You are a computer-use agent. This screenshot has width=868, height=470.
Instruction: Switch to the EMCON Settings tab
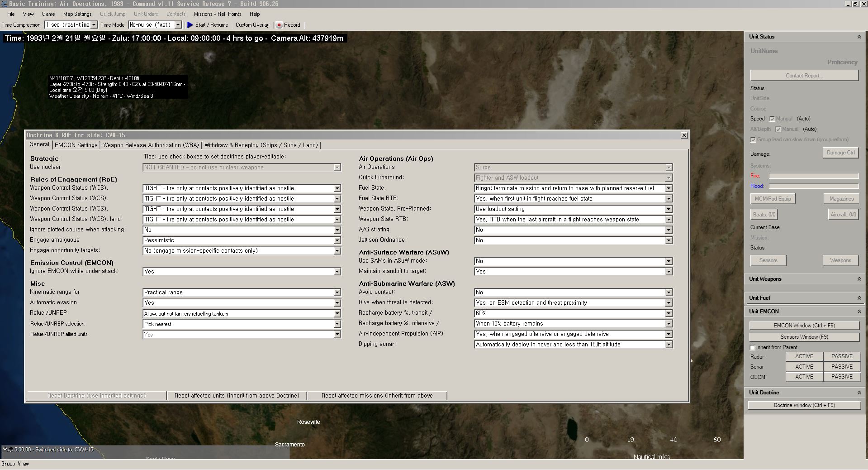(x=76, y=145)
